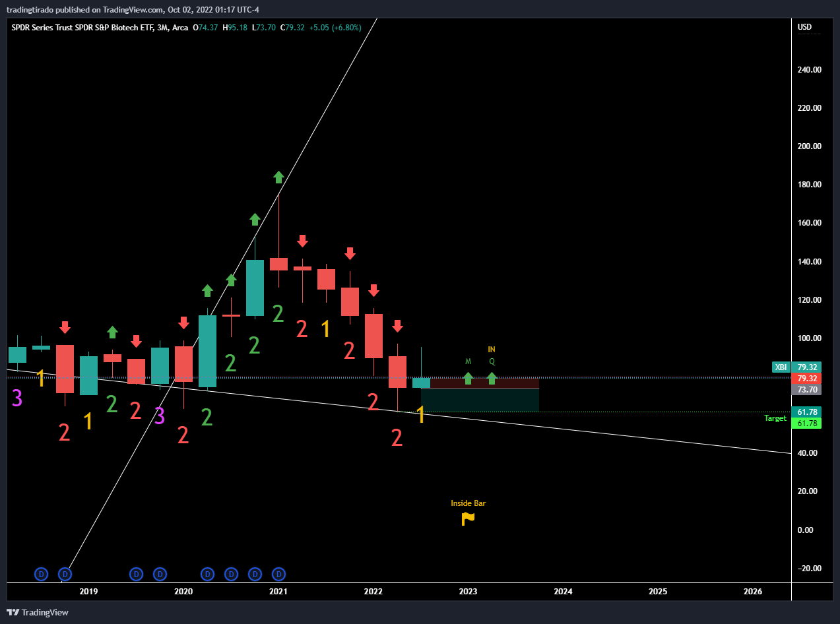Click the dividend D marker directly above the 2021 label

(278, 574)
